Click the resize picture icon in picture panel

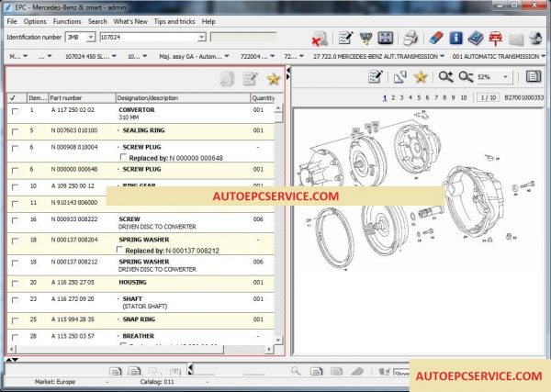coord(399,76)
